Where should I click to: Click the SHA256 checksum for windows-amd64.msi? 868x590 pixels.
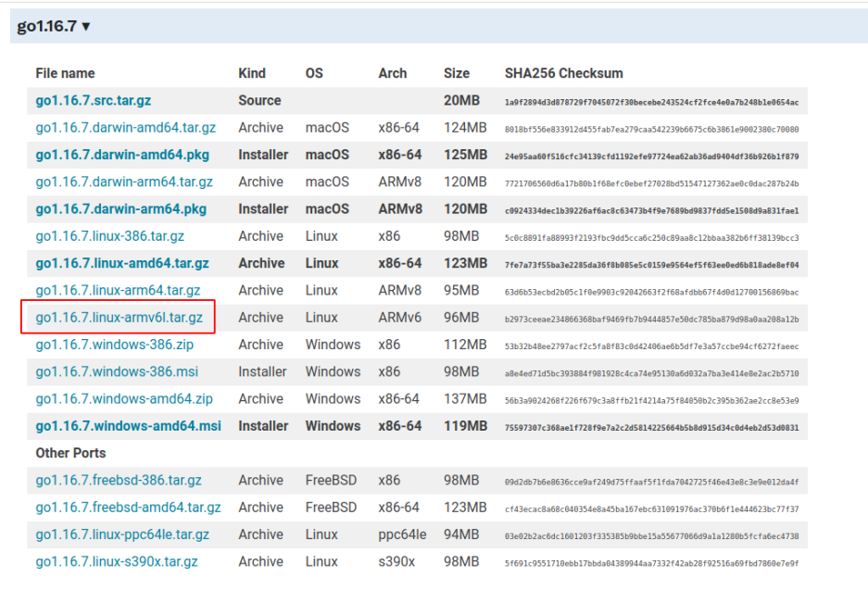coord(651,427)
